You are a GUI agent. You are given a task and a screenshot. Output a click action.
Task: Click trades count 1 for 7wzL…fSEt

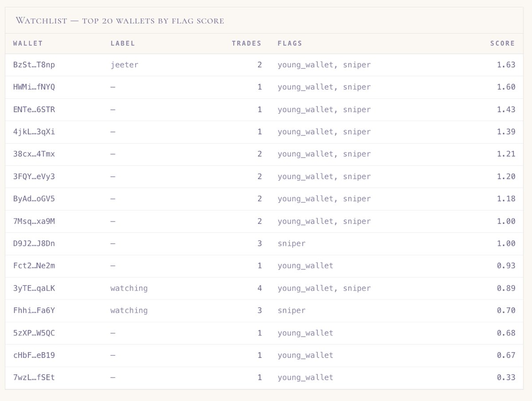(260, 378)
